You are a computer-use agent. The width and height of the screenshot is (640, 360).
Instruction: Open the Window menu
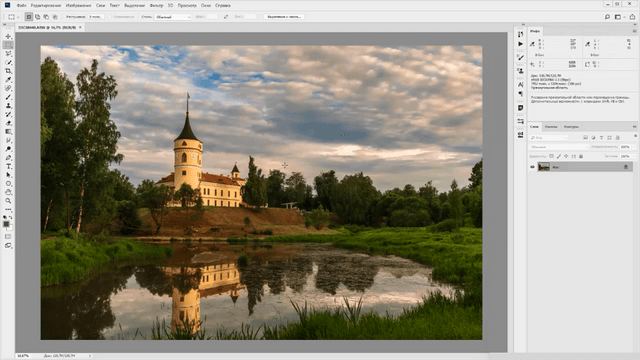(206, 5)
